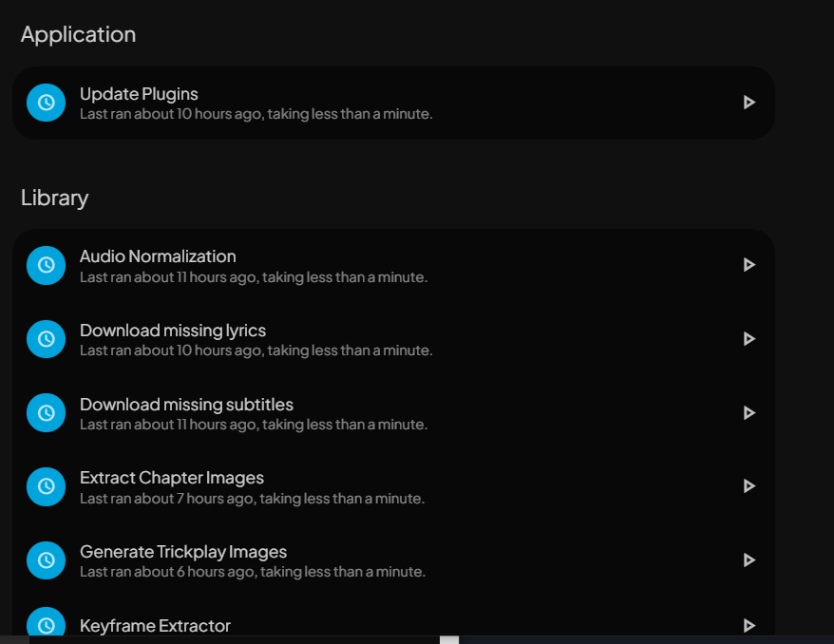Click the Keyframe Extractor clock icon
Viewport: 834px width, 644px height.
point(46,624)
